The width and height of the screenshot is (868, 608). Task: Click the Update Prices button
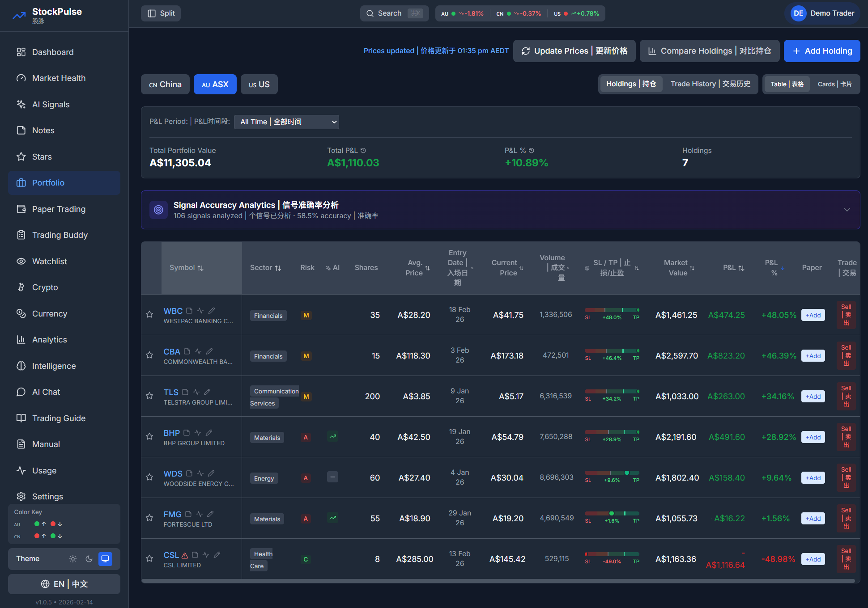click(x=574, y=51)
